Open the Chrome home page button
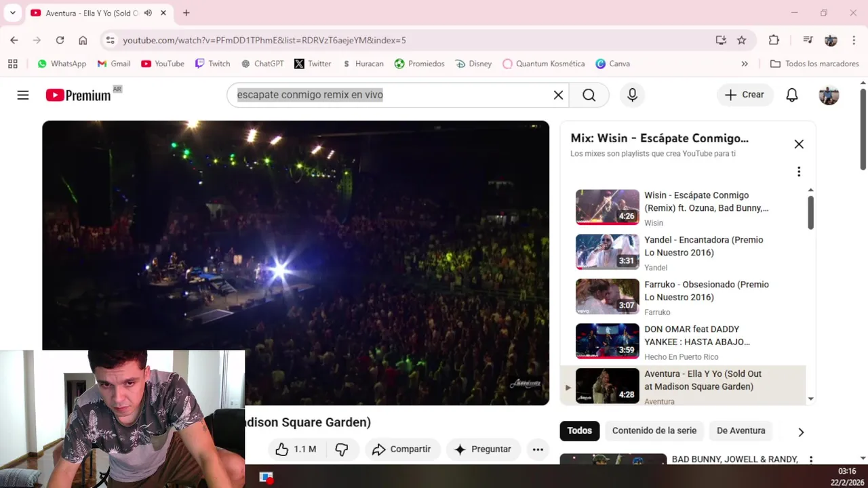The height and width of the screenshot is (488, 868). 83,40
